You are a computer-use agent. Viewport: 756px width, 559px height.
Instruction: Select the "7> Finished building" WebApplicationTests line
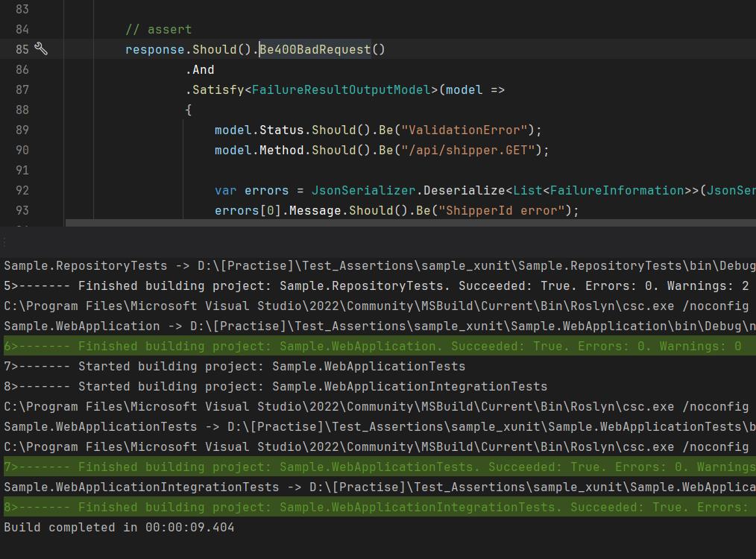coord(373,467)
